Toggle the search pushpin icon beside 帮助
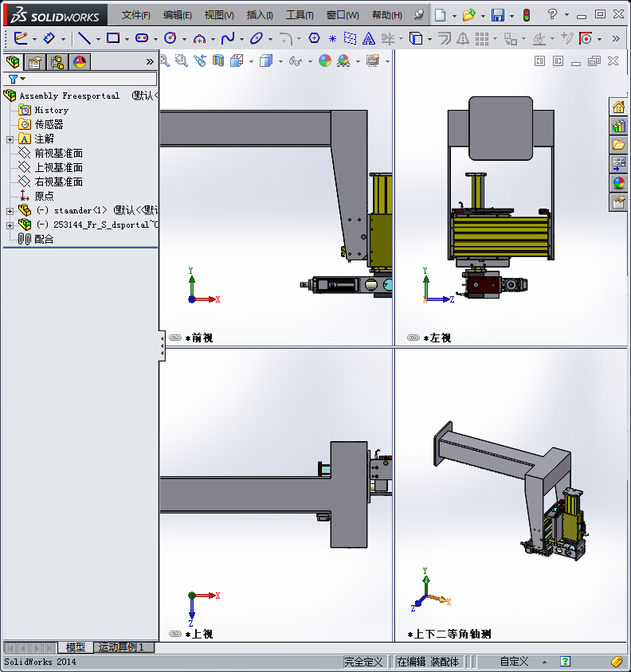The height and width of the screenshot is (672, 631). (418, 14)
